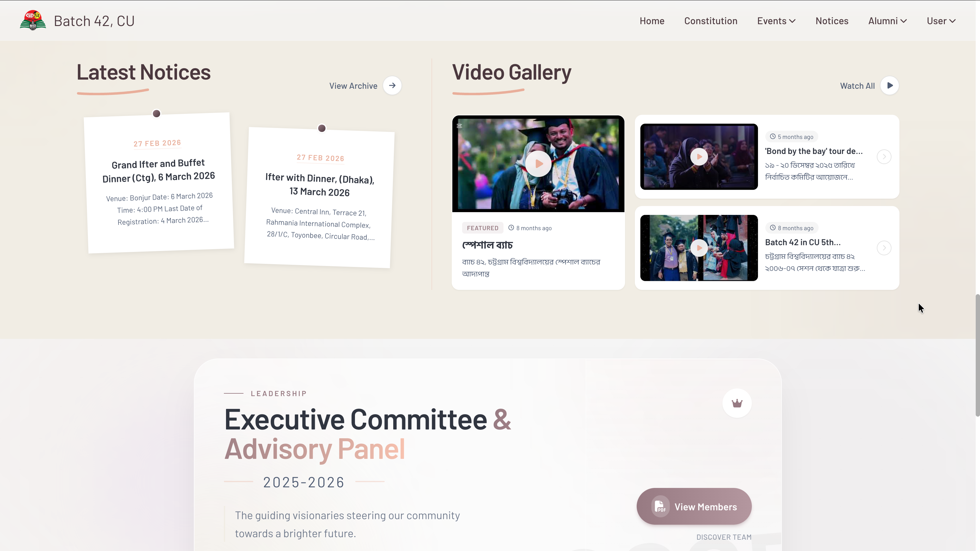The width and height of the screenshot is (980, 551).
Task: Click the Watch All play icon
Action: (890, 86)
